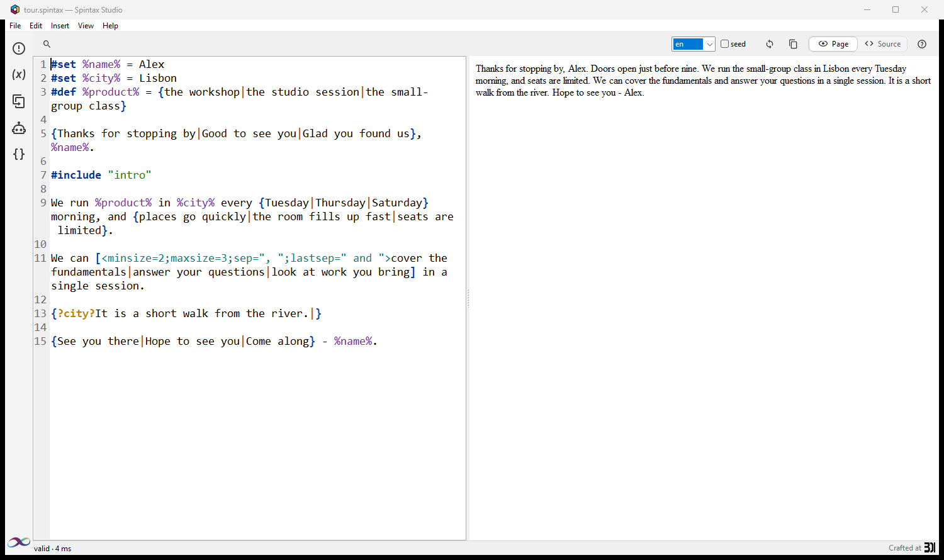Click 'single session.' text on line 11

click(98, 286)
